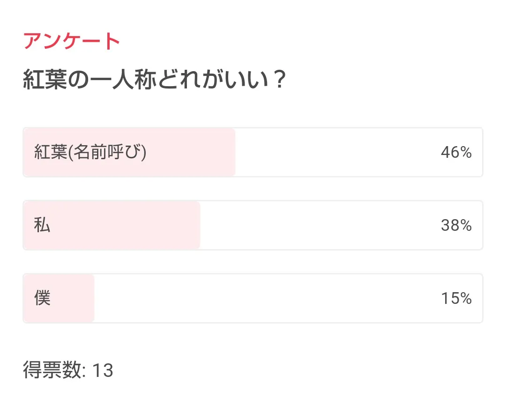Click the red アンケート heading
Image resolution: width=506 pixels, height=420 pixels.
tap(72, 42)
